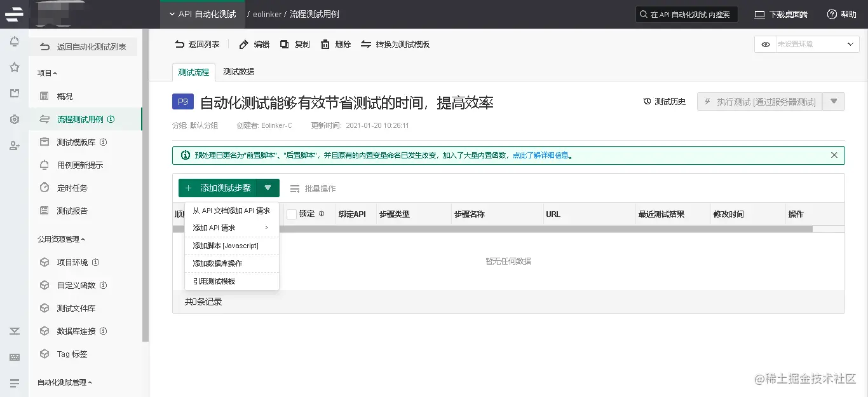Click the 测试历史 history clock icon
Viewport: 868px width, 397px height.
[x=647, y=102]
